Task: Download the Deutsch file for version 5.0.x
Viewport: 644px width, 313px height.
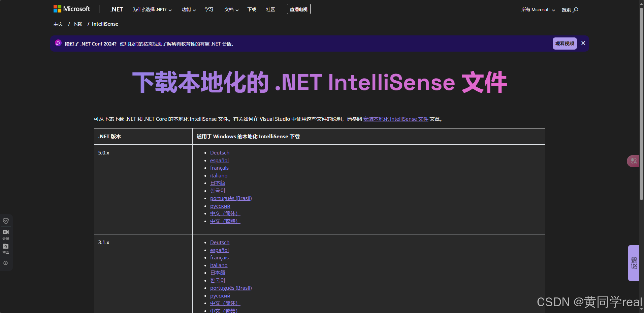Action: [x=220, y=152]
